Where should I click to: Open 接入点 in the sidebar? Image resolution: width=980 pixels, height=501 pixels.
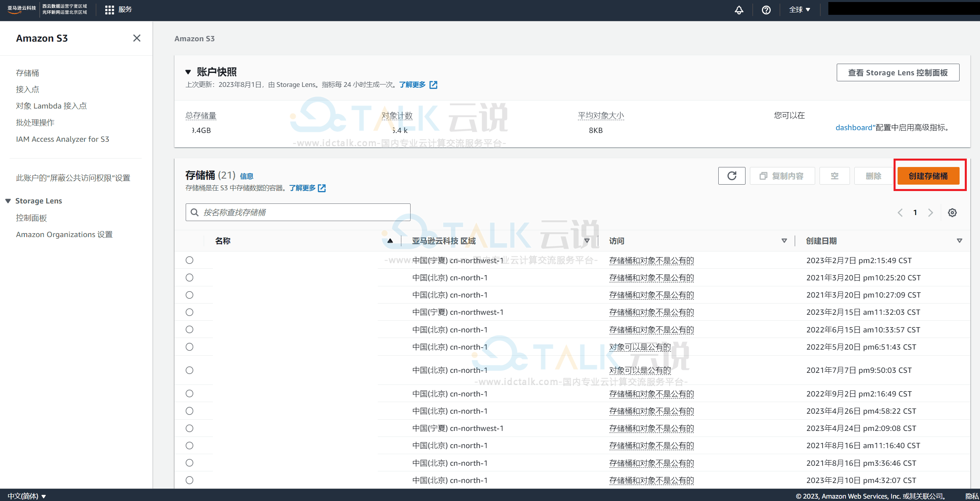[28, 89]
